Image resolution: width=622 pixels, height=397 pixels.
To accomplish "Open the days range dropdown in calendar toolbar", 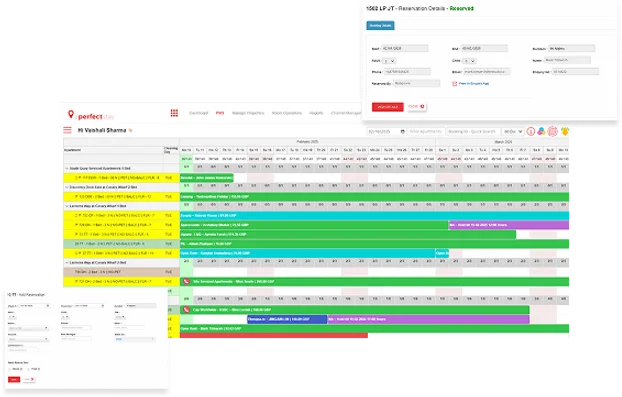I will click(513, 131).
